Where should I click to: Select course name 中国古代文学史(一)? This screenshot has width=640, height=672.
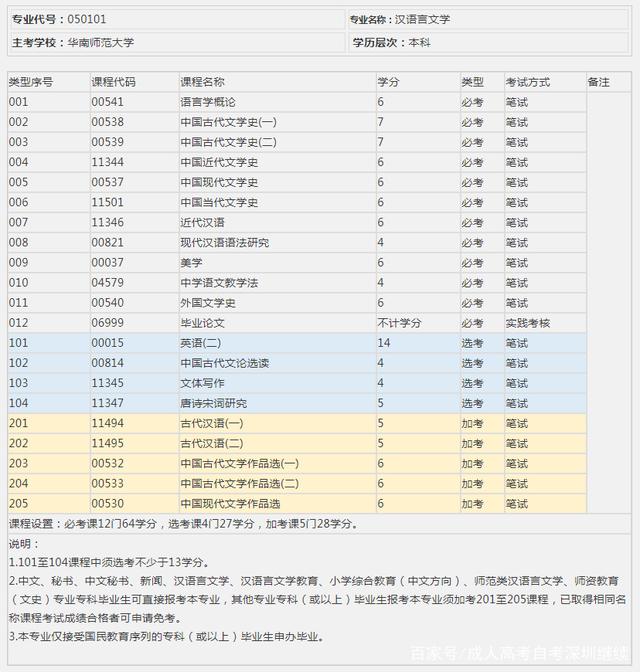(228, 122)
